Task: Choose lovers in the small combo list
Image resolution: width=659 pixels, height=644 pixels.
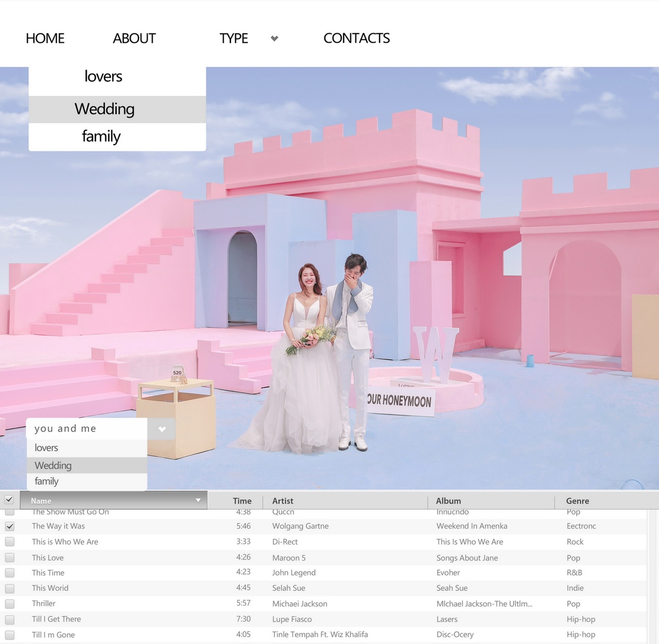Action: [x=47, y=448]
